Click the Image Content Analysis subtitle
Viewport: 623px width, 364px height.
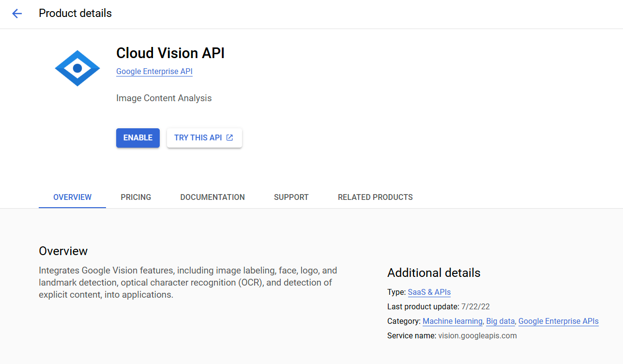[x=164, y=98]
